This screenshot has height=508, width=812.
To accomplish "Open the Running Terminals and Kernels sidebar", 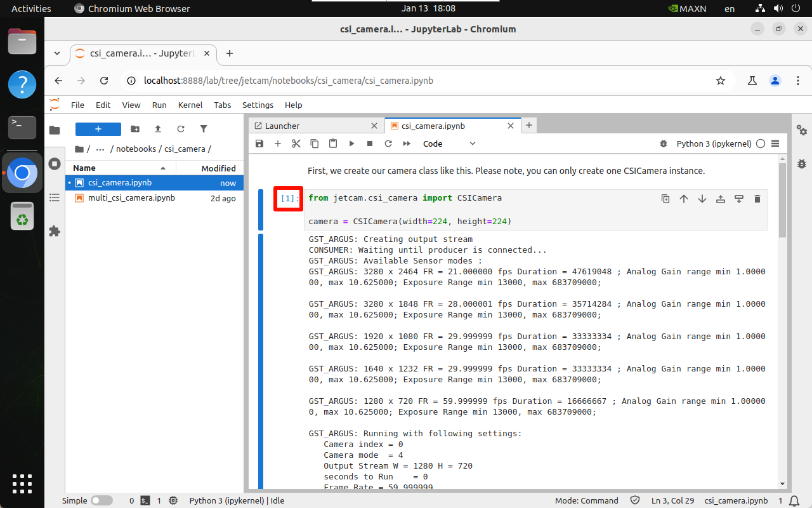I will coord(55,164).
